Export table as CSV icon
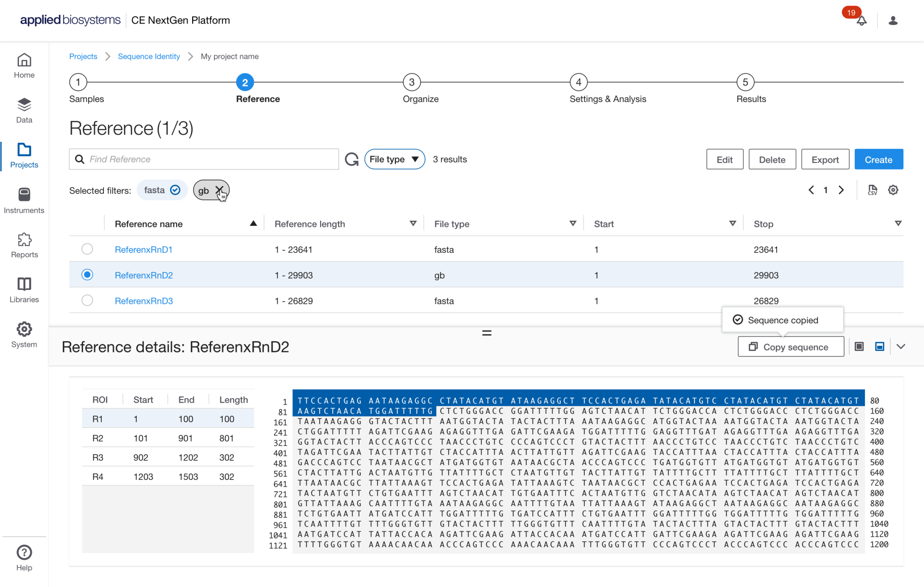Screen dimensions: 924x587 [x=872, y=190]
